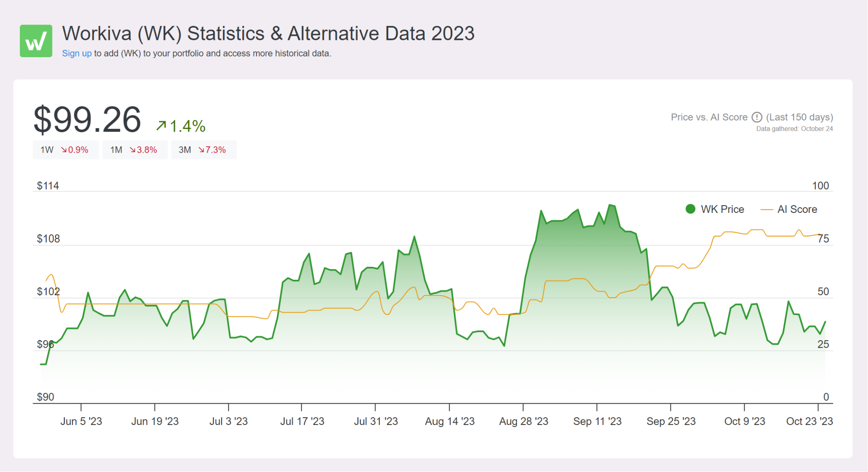Click the green WK Price legend dot

pyautogui.click(x=690, y=209)
